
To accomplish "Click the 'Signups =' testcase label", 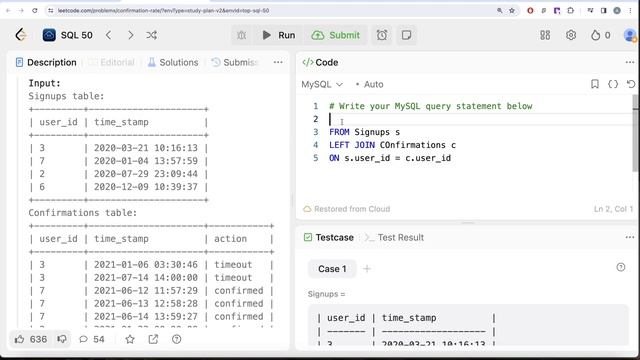I will [326, 294].
